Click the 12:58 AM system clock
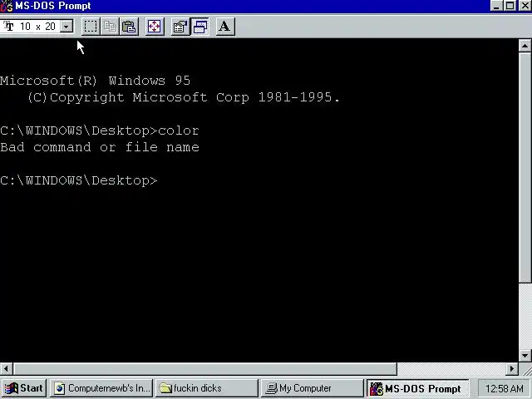This screenshot has height=399, width=532. 505,388
